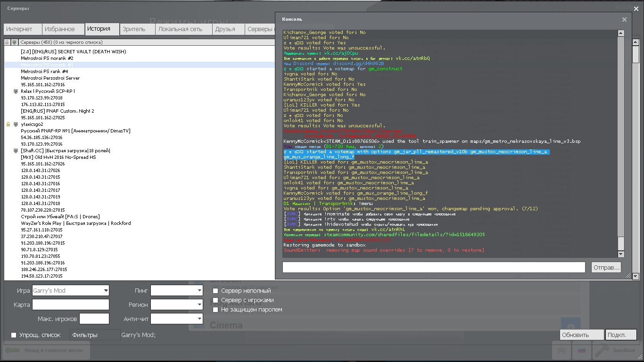Click the gamepad icon in the bottom bar
This screenshot has height=362, width=644.
coord(561,351)
